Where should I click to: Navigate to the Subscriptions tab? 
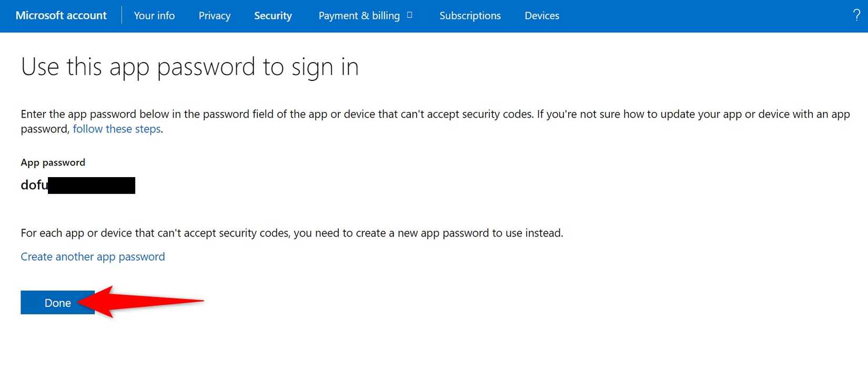(470, 16)
